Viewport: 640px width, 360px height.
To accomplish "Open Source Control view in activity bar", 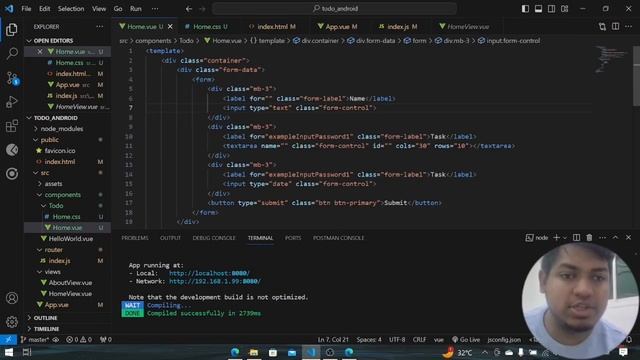I will click(12, 78).
